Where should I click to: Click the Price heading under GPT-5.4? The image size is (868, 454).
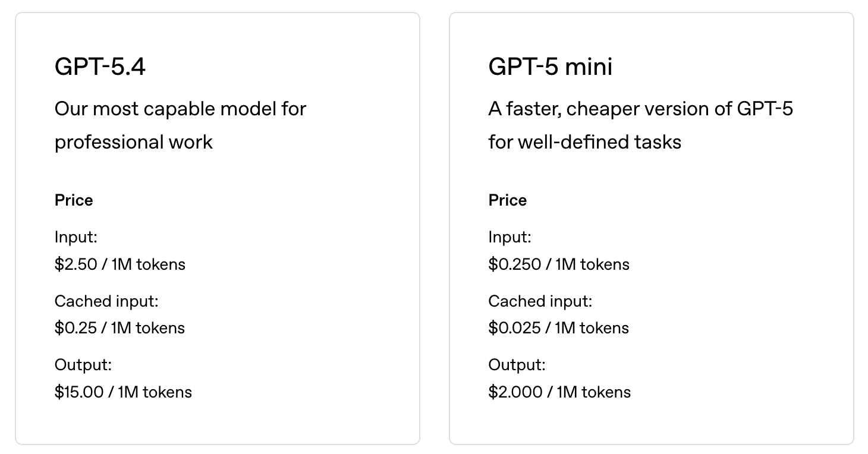74,200
